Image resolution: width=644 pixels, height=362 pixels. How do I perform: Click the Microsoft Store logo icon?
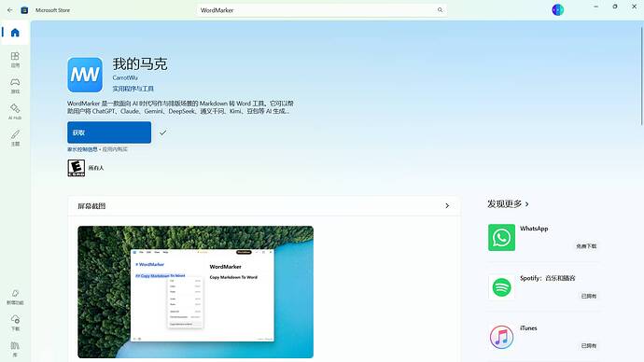click(24, 10)
